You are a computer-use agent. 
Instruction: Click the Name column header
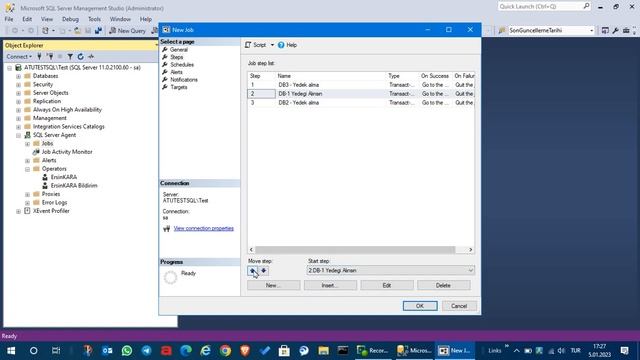(x=331, y=76)
